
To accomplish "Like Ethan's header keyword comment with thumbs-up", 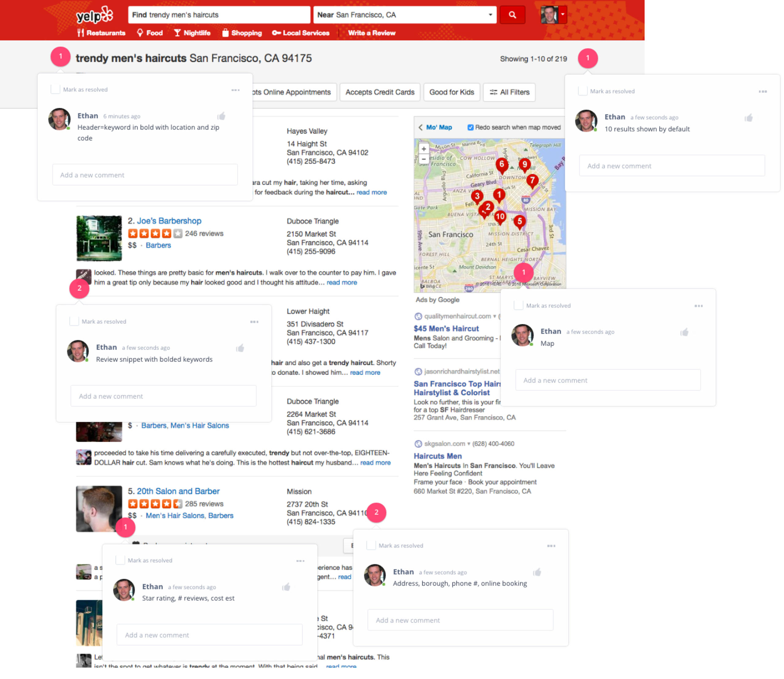I will (221, 116).
